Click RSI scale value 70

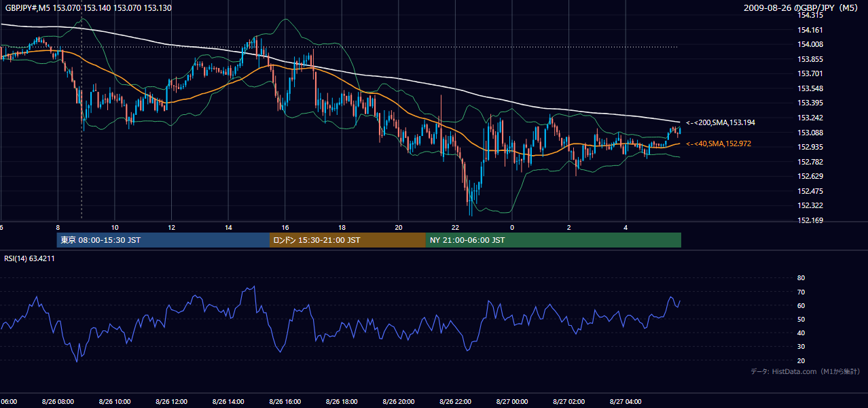tap(801, 292)
